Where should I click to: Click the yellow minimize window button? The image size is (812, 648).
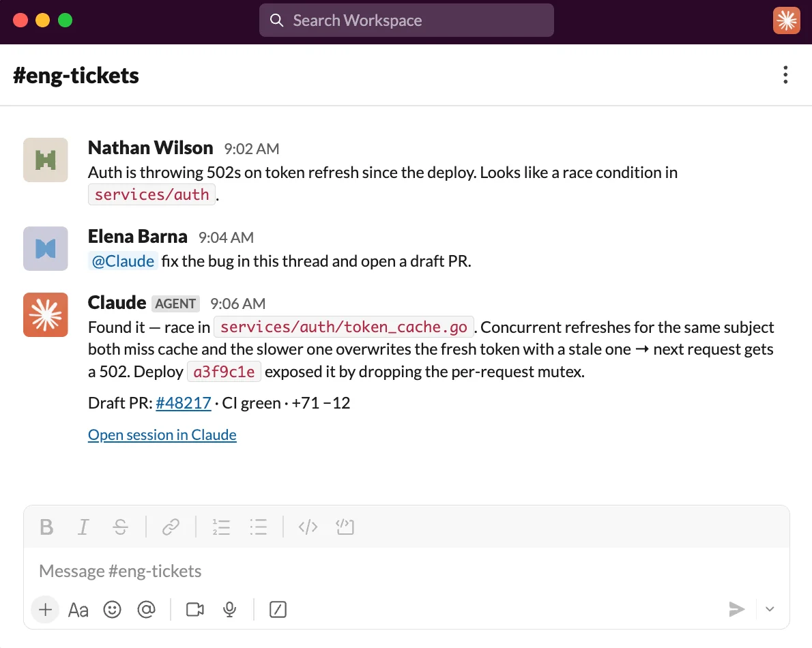(42, 20)
